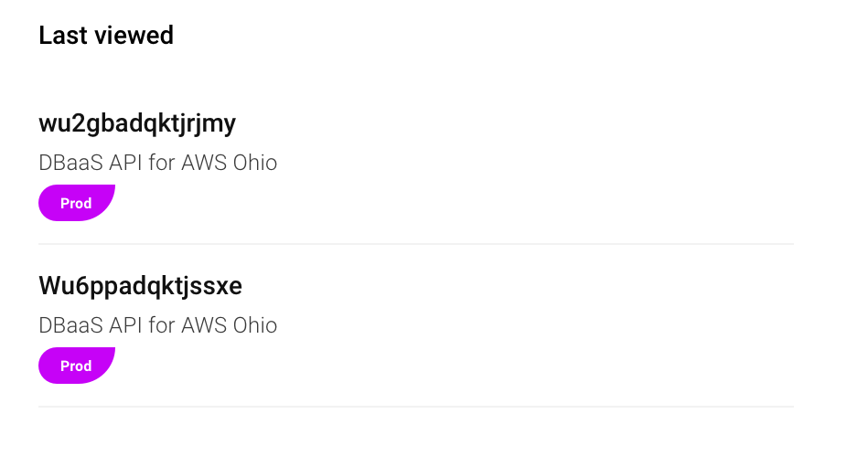This screenshot has width=868, height=456.
Task: Select the Last viewed heading
Action: pyautogui.click(x=106, y=36)
